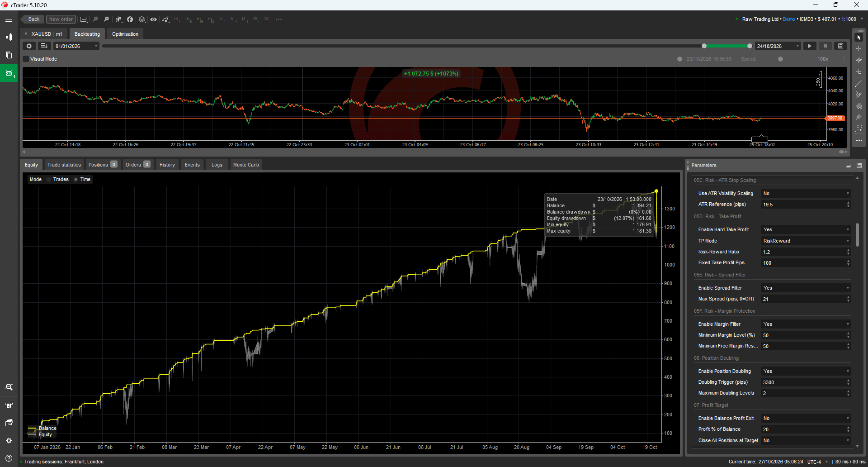The width and height of the screenshot is (868, 467).
Task: Open the Logs tab
Action: 217,165
